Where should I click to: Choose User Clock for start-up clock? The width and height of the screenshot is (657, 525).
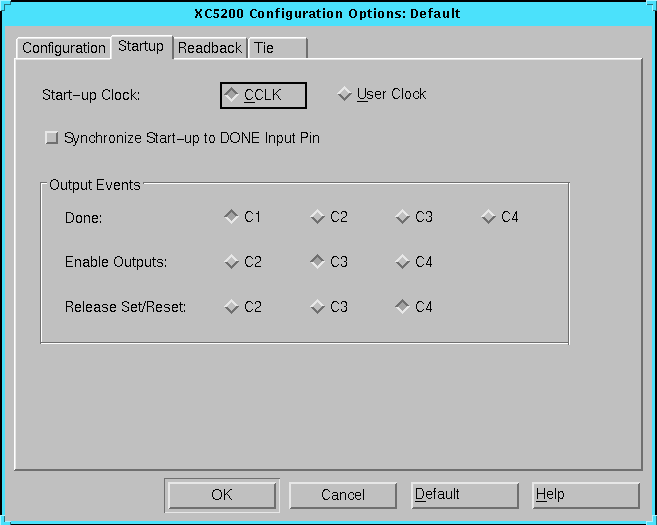point(382,94)
